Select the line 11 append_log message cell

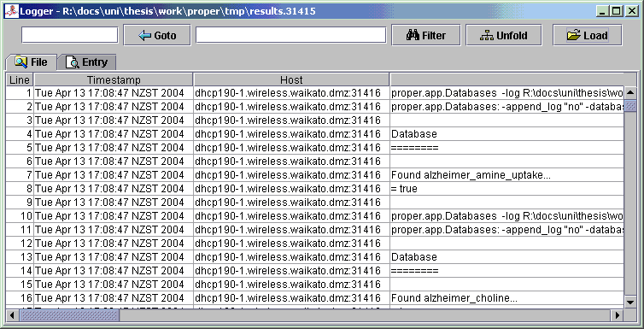(506, 230)
